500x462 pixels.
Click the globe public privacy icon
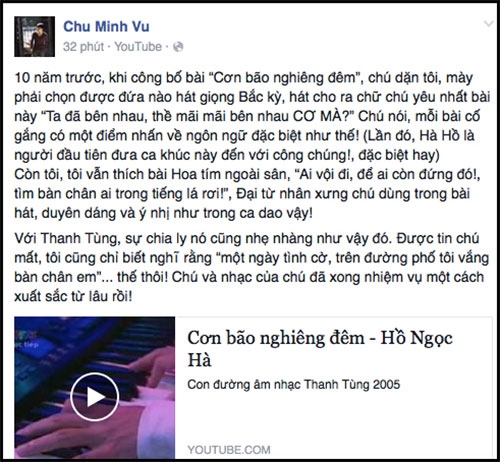coord(178,47)
